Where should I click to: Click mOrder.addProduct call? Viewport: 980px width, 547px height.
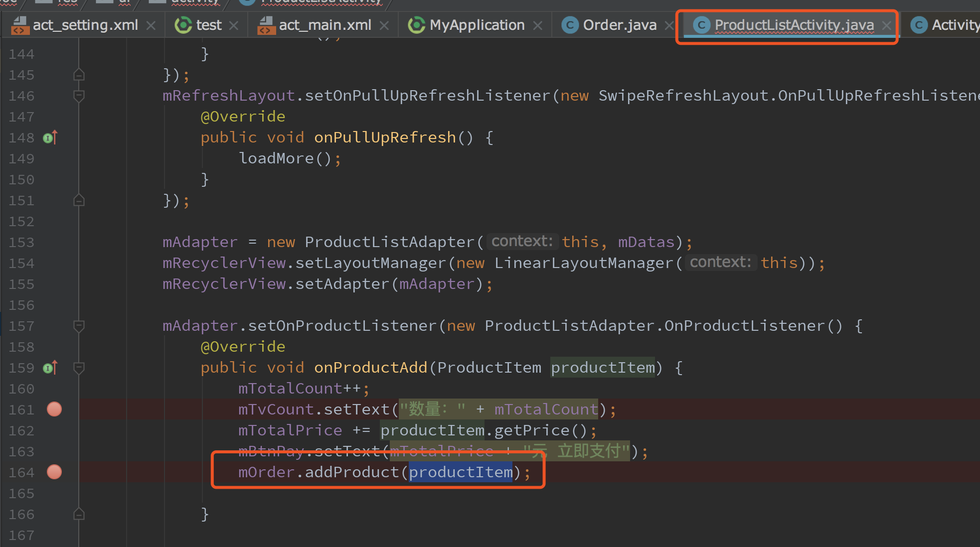[319, 472]
